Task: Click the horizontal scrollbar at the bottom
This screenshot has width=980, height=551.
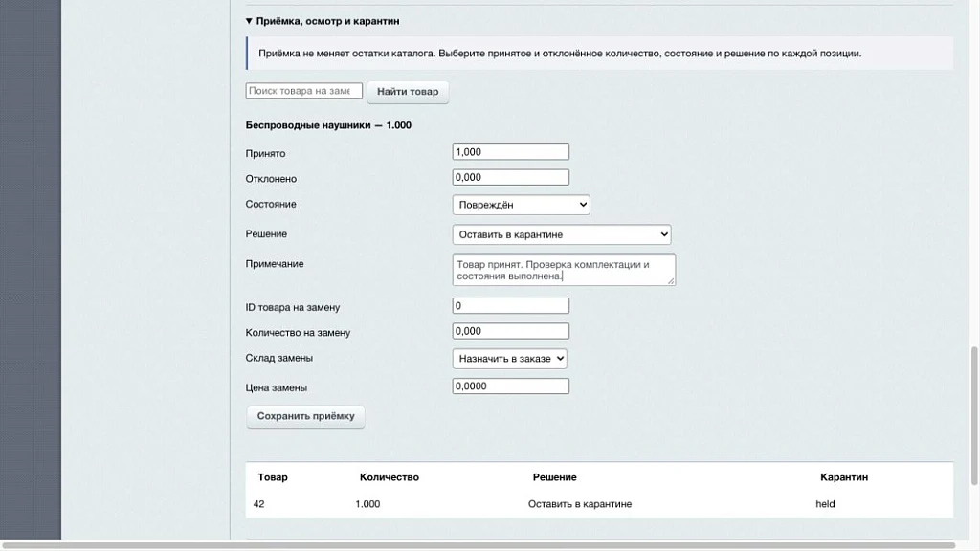Action: click(479, 545)
